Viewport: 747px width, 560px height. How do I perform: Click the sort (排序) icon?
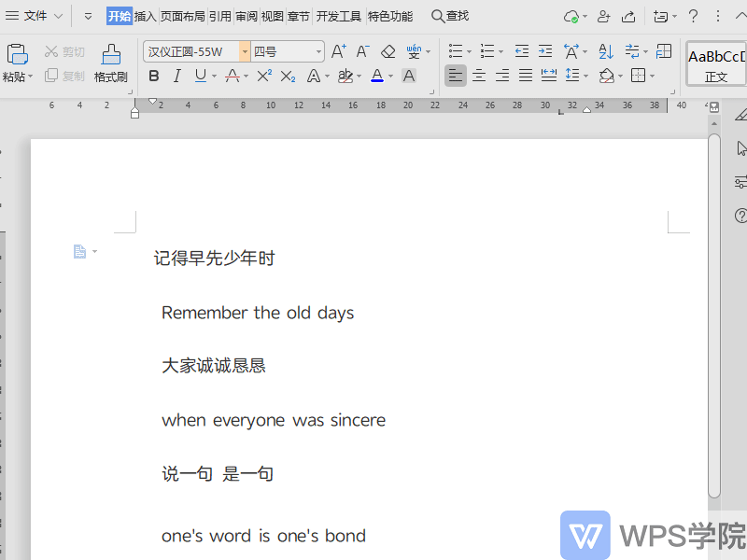click(605, 51)
